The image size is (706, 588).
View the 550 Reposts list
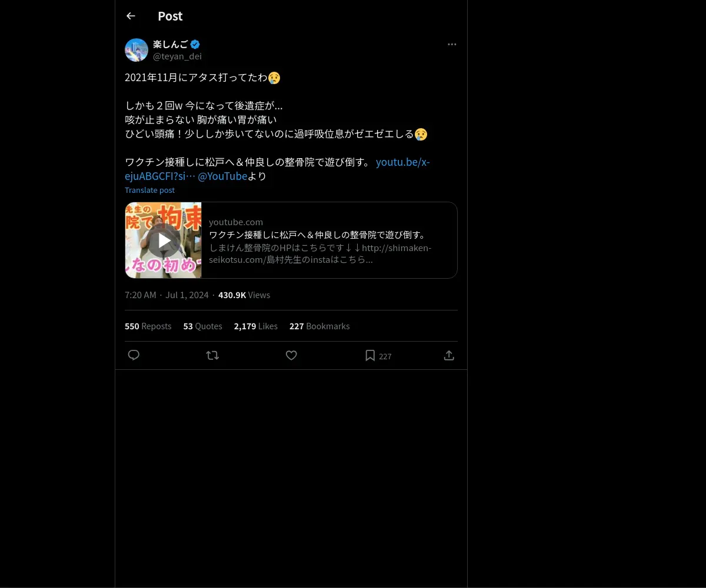pos(148,326)
